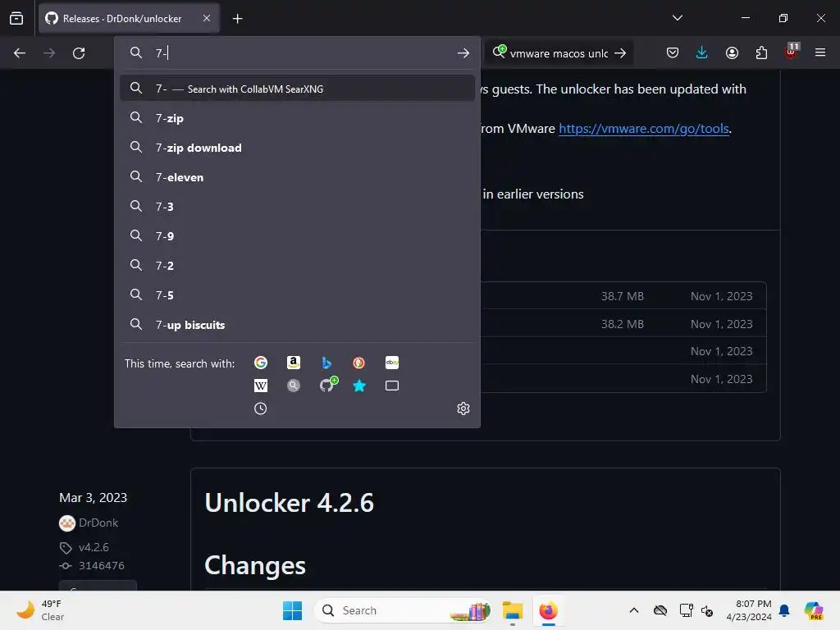The image size is (840, 630).
Task: Click the 'Mar 3, 2023' release date
Action: [94, 498]
